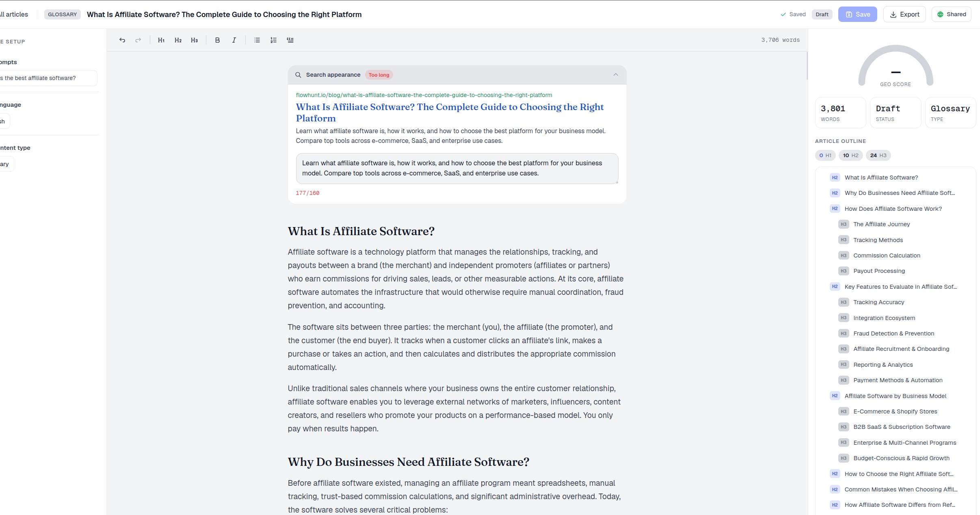
Task: Insert a numbered list
Action: pyautogui.click(x=274, y=40)
